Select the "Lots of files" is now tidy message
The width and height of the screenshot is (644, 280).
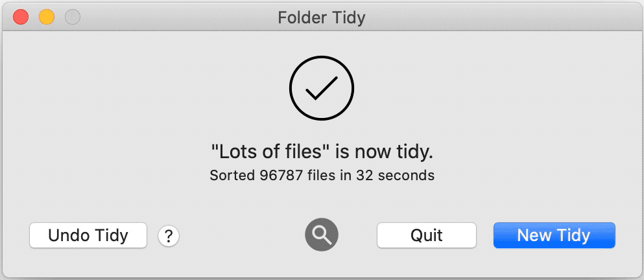[322, 152]
